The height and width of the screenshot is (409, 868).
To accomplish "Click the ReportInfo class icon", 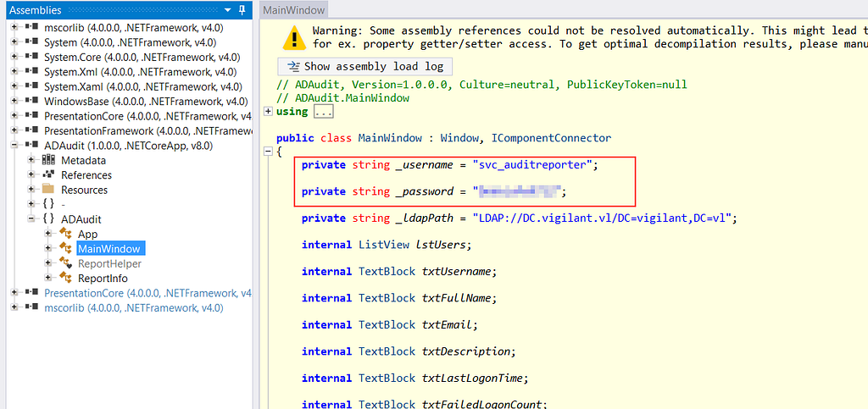I will tap(66, 278).
